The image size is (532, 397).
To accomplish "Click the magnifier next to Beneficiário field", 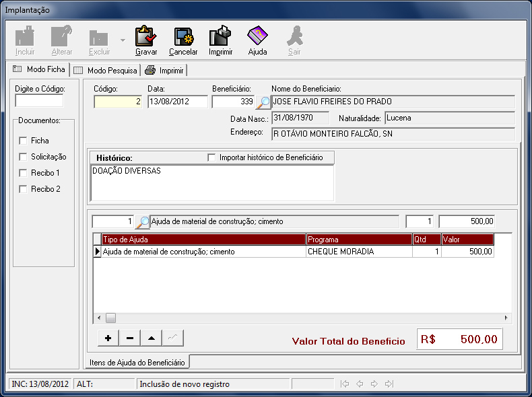I will 263,102.
